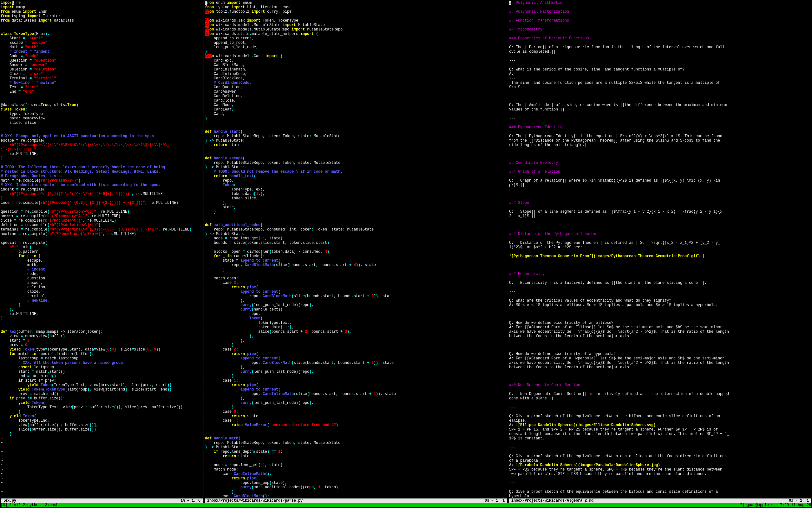Click the 'Deletion = "deletion"' enum member
Viewport: 812px width, 508px height.
(x=33, y=70)
